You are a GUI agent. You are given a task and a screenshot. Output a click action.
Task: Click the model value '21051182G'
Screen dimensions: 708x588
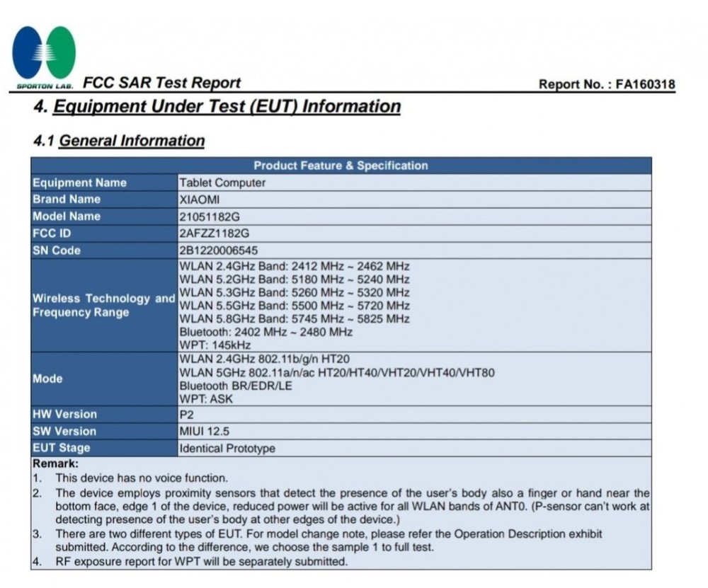[x=210, y=217]
